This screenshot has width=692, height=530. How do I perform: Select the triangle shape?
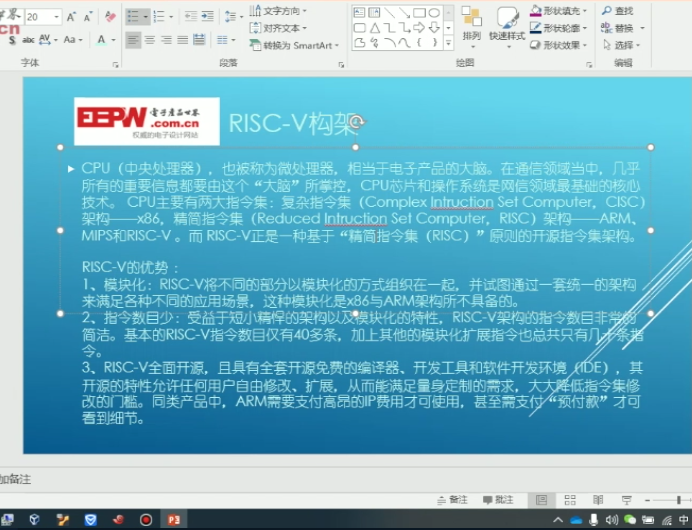point(374,28)
